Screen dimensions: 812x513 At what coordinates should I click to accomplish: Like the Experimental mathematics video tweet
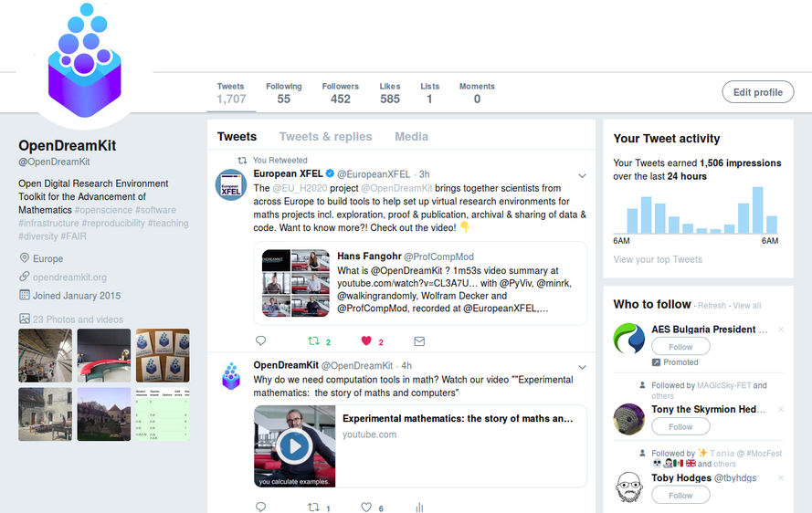pyautogui.click(x=366, y=507)
